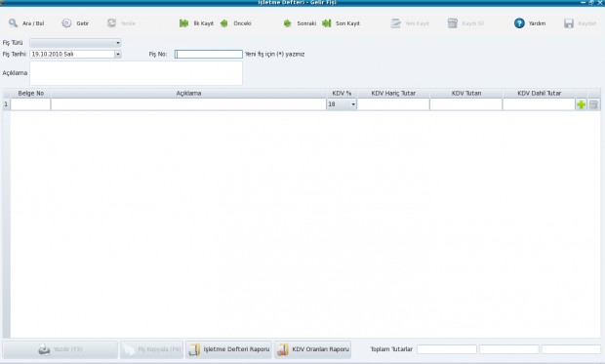Click into the Açıklama text area

137,73
